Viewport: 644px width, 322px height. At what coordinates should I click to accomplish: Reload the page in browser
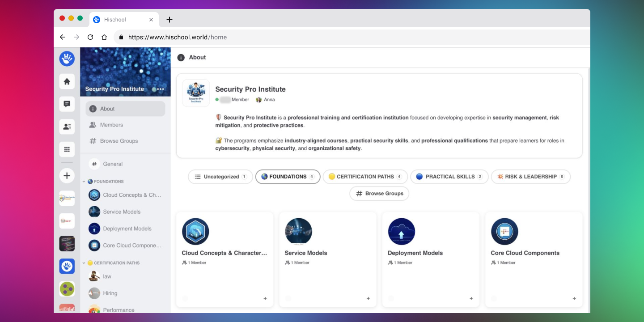click(90, 37)
